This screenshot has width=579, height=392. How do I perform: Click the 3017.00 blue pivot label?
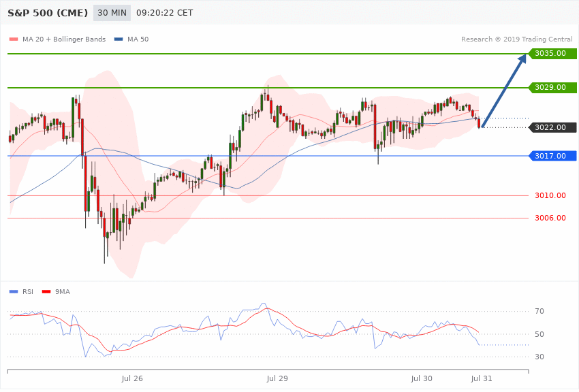(x=553, y=156)
